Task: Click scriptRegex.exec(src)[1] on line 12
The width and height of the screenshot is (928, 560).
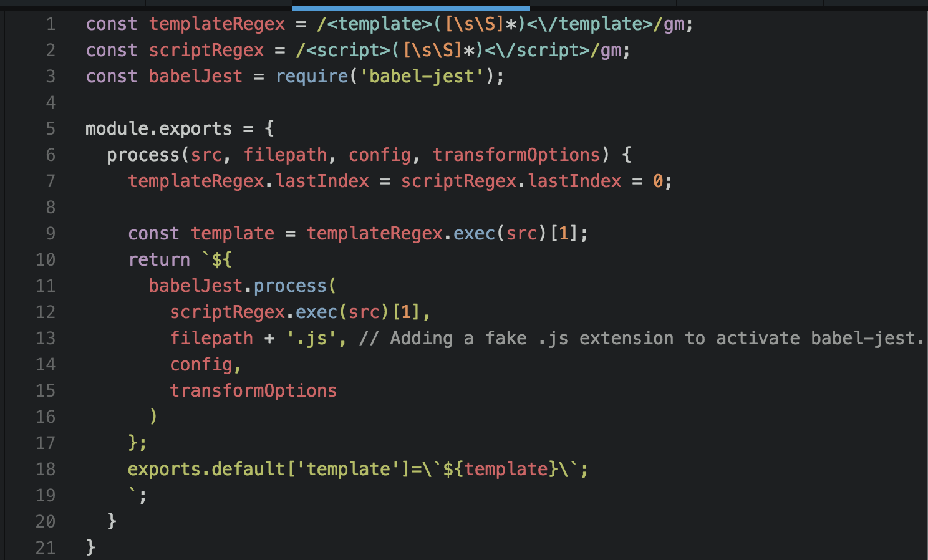Action: [294, 312]
